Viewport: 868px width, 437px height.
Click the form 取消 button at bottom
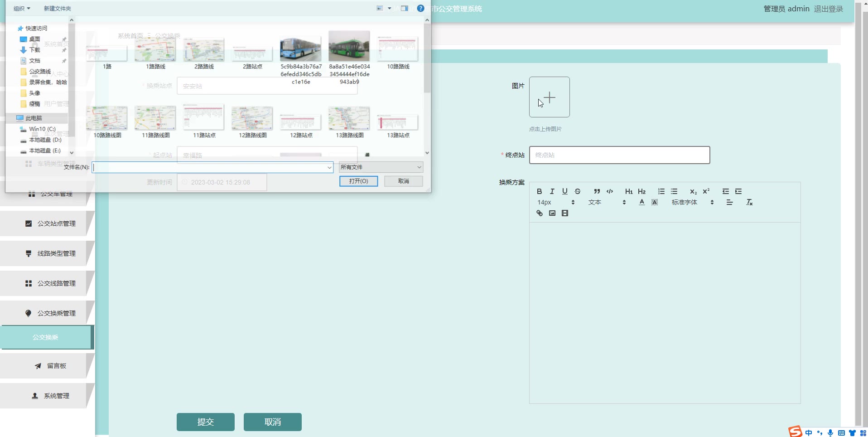tap(273, 422)
